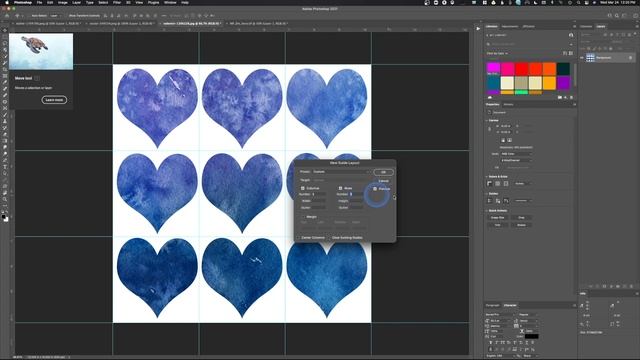Pick the magenta swatch in Libraries
Viewport: 640px width, 360px height.
tap(493, 69)
